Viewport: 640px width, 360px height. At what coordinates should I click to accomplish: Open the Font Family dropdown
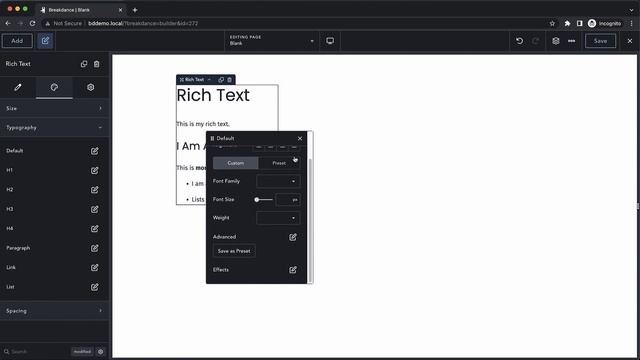point(278,181)
